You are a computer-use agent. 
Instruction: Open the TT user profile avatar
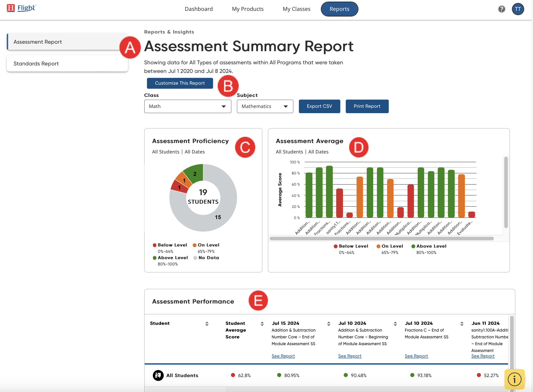[518, 9]
